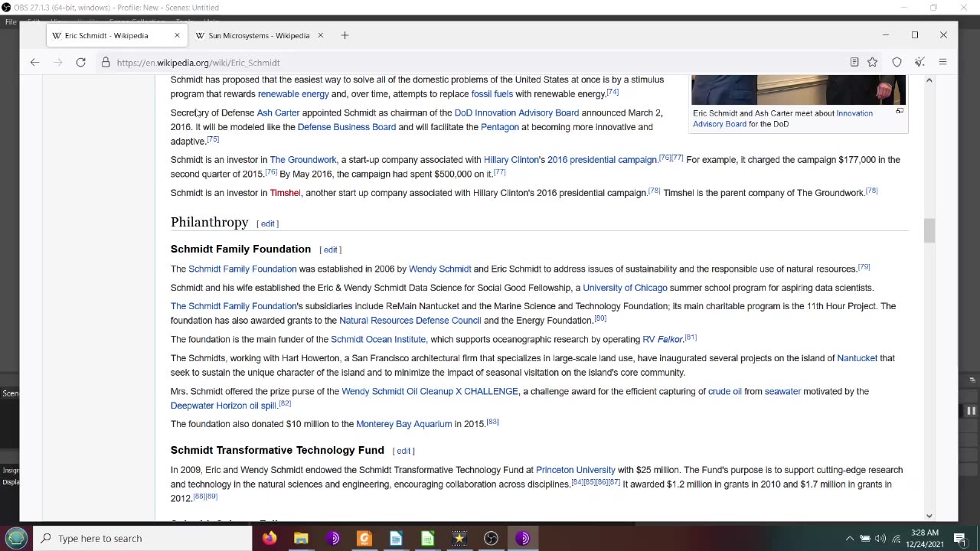Screen dimensions: 980x551
Task: Follow the Princeton University link
Action: tap(576, 470)
